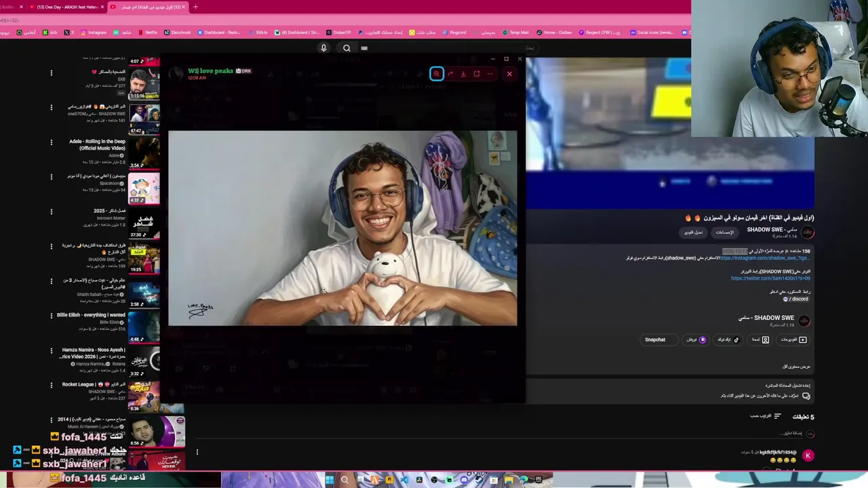Open menu for Rocket League video

click(x=51, y=385)
